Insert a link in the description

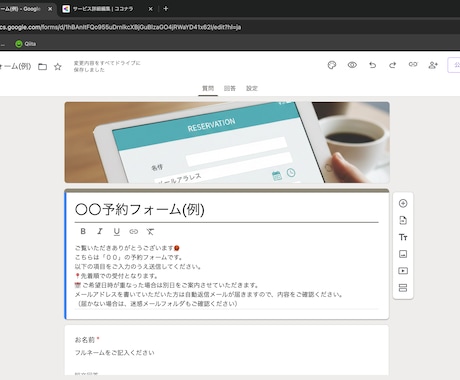click(x=134, y=231)
